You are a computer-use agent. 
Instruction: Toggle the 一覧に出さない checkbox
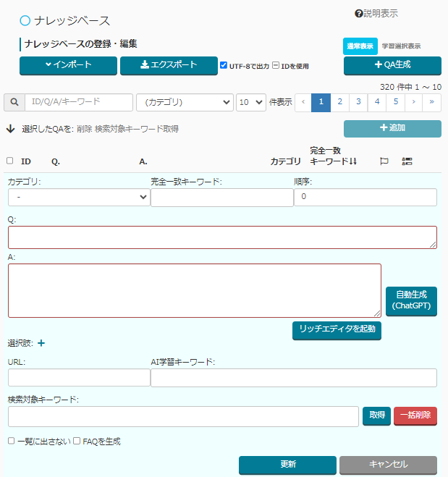pos(11,441)
